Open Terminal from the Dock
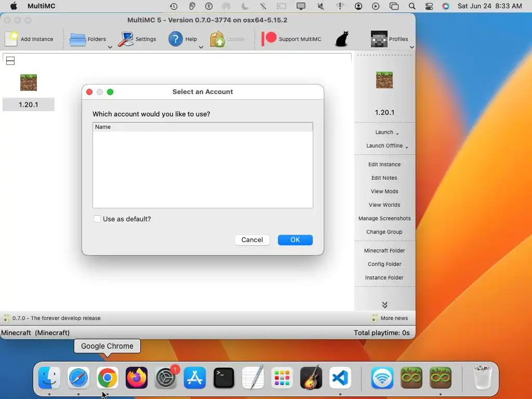This screenshot has height=399, width=532. click(224, 378)
